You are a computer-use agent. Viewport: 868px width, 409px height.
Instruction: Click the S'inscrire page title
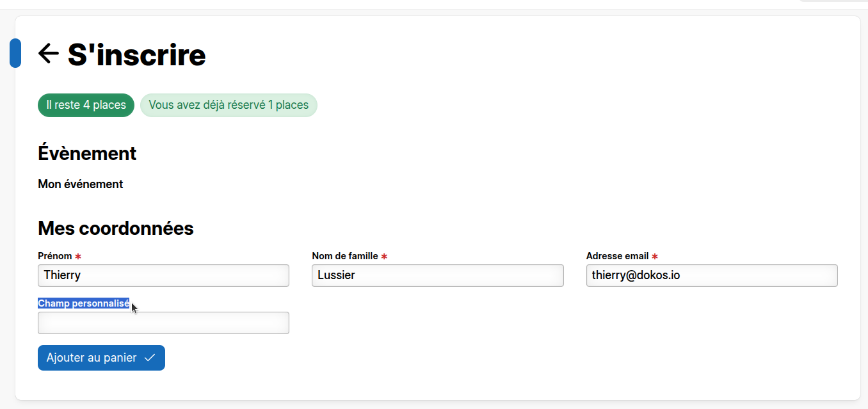pyautogui.click(x=137, y=55)
